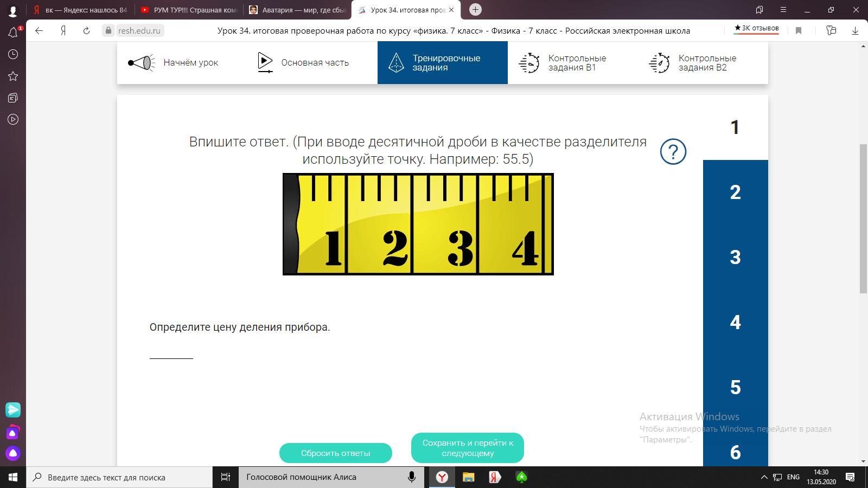Open the notifications bell in sidebar
Image resolution: width=868 pixels, height=488 pixels.
[x=13, y=33]
